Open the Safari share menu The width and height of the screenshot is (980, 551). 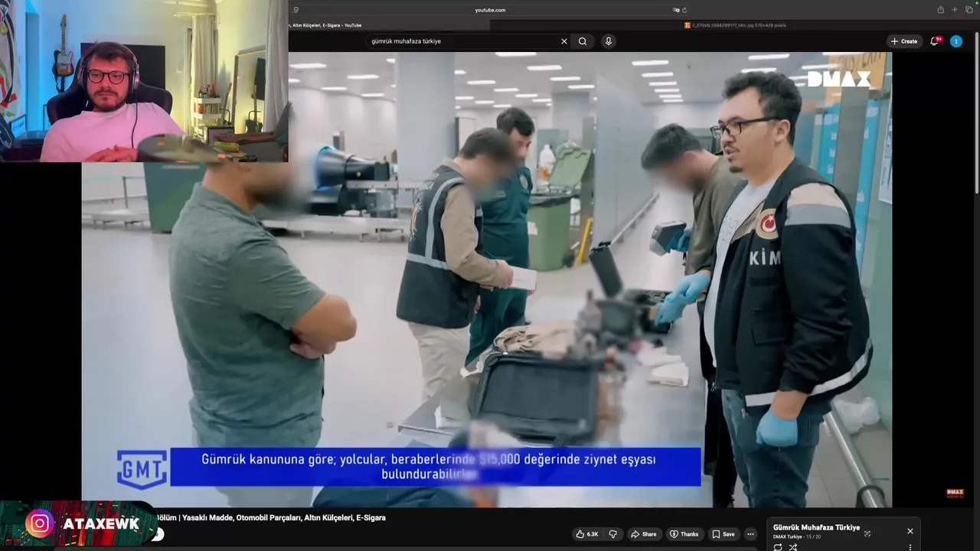pyautogui.click(x=940, y=10)
